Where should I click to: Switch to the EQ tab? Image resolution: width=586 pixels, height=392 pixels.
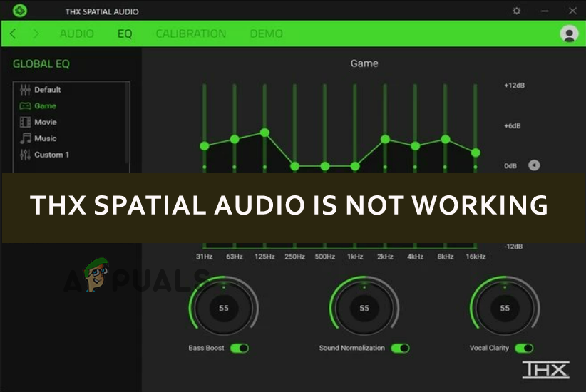[x=125, y=33]
